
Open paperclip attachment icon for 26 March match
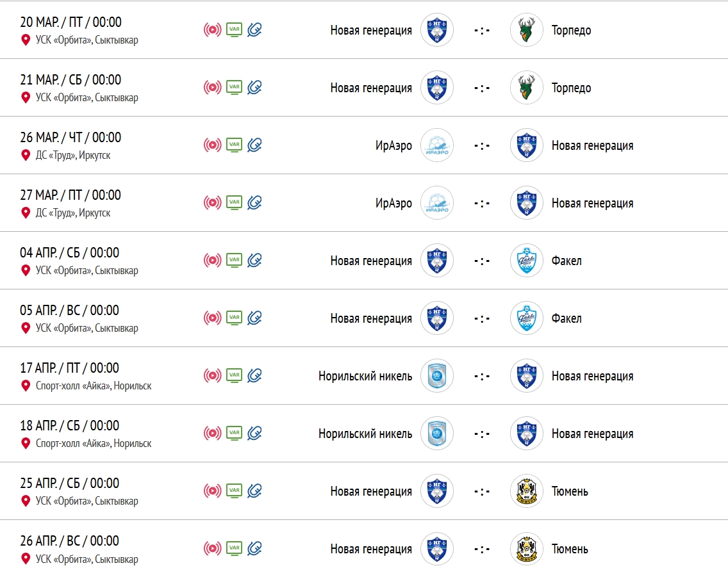(x=255, y=145)
